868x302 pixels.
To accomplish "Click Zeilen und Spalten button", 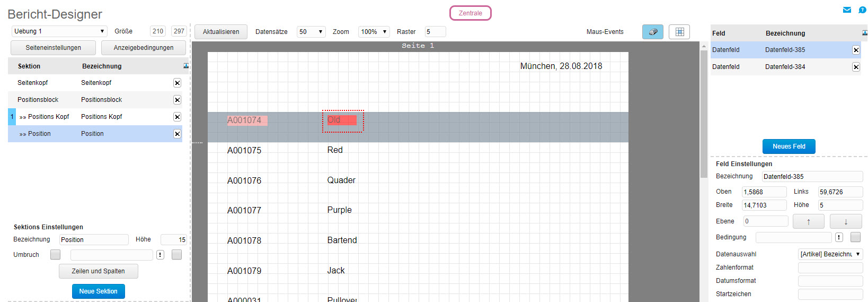I will (99, 271).
